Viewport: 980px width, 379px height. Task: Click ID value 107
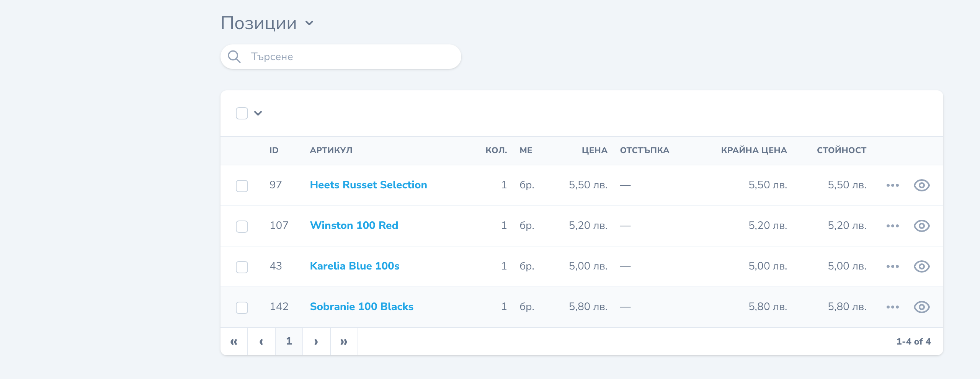[x=279, y=225]
